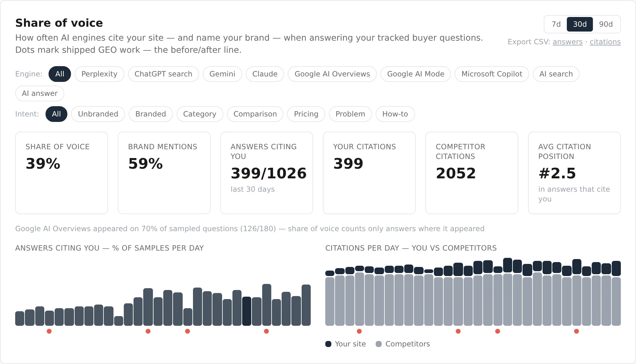
Task: Click the Competitors legend swatch
Action: [x=379, y=344]
